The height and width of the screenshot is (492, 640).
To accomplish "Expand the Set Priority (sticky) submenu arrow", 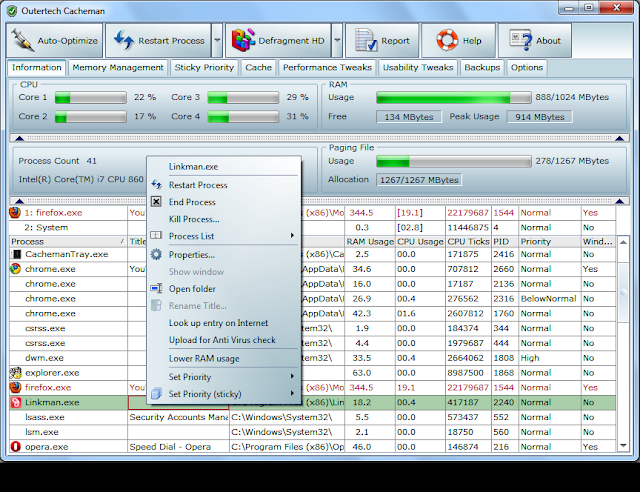I will tap(292, 393).
